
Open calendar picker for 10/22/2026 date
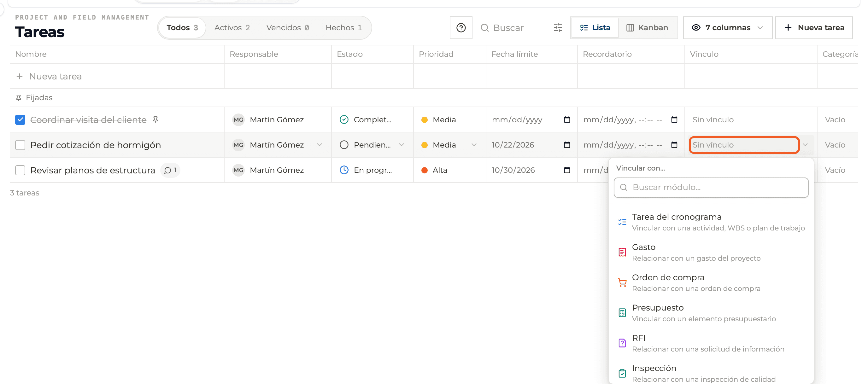(x=567, y=145)
